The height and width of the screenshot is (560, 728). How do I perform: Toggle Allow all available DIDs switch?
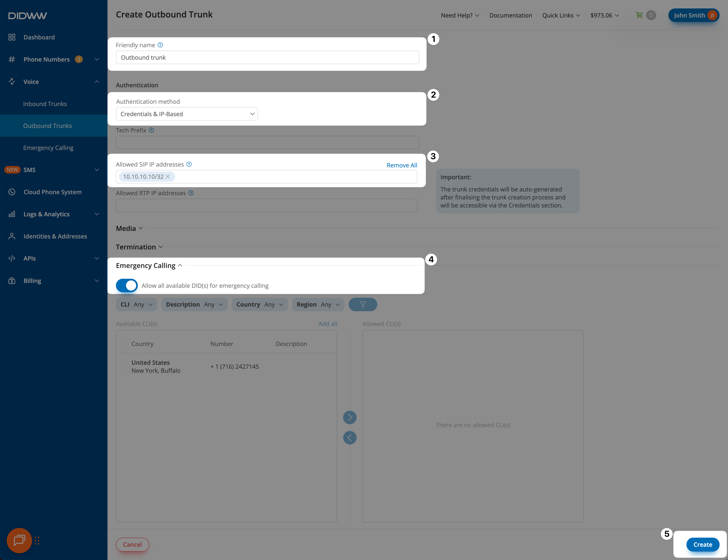(127, 285)
